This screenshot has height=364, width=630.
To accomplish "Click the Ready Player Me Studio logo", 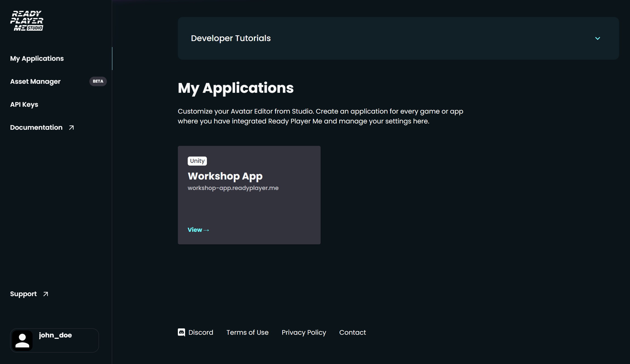I will pyautogui.click(x=27, y=21).
